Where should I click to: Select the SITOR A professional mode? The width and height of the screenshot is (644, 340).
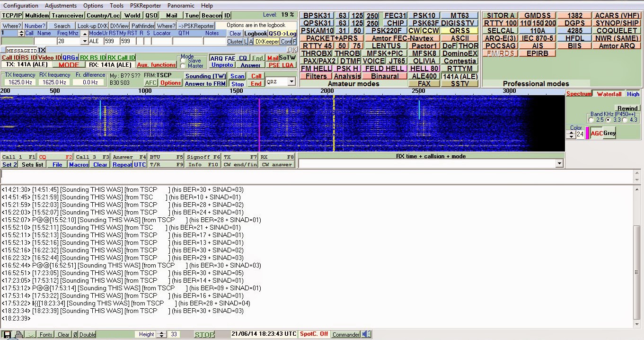click(501, 16)
